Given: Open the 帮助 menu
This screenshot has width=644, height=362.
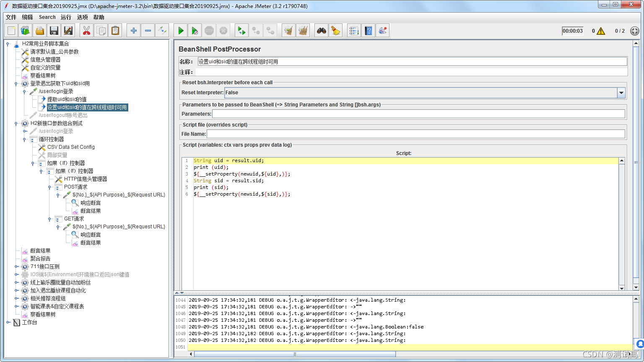Looking at the screenshot, I should [x=99, y=17].
